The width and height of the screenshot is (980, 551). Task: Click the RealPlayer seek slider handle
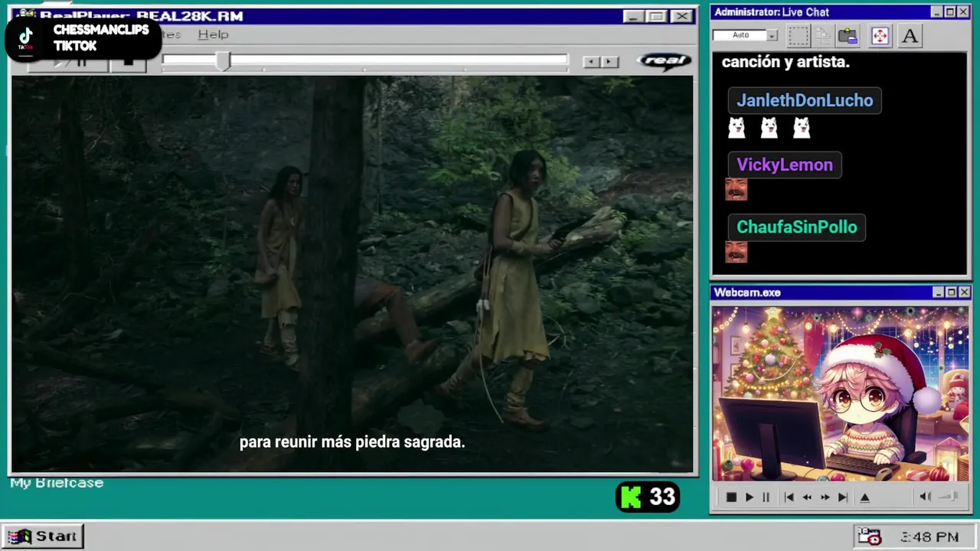coord(223,62)
